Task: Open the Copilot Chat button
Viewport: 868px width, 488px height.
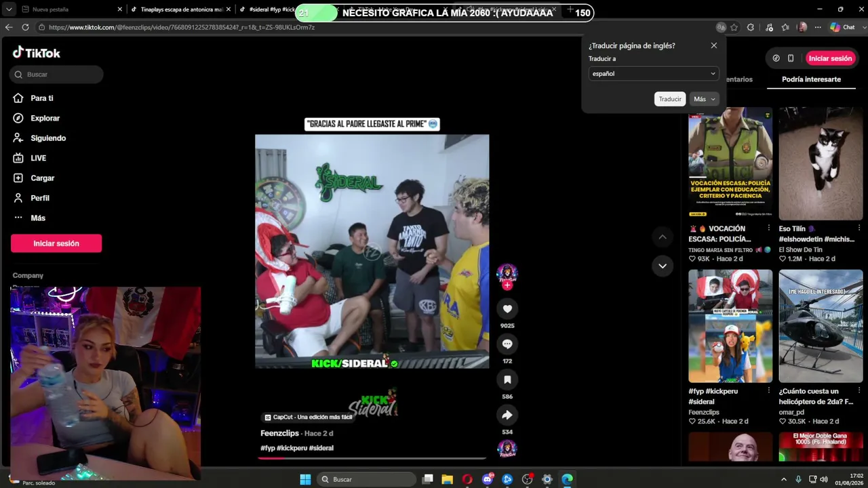Action: coord(843,27)
